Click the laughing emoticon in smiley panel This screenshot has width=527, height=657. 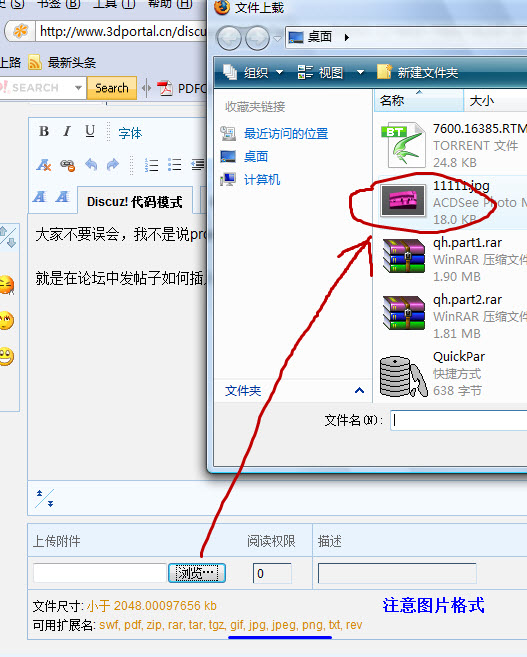(7, 321)
